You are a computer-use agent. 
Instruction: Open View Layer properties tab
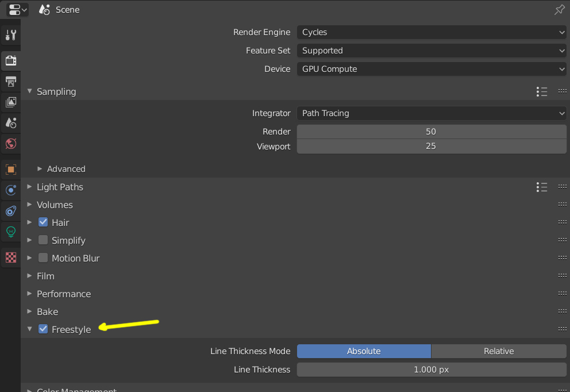click(x=10, y=102)
